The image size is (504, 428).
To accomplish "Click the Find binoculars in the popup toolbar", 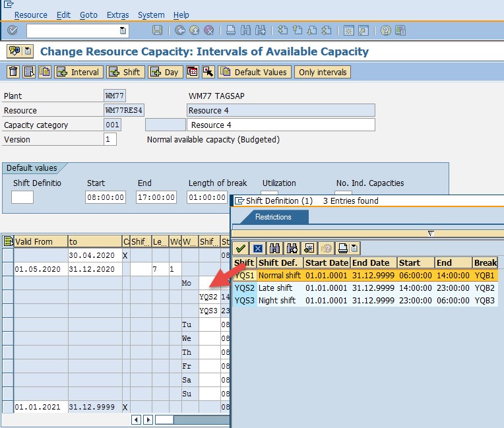I will 275,249.
